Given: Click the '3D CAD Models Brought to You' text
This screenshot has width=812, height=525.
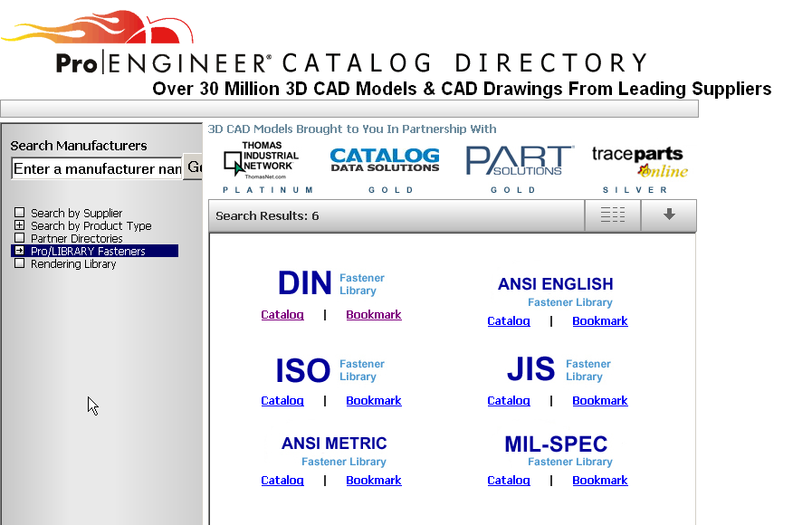Looking at the screenshot, I should [352, 129].
